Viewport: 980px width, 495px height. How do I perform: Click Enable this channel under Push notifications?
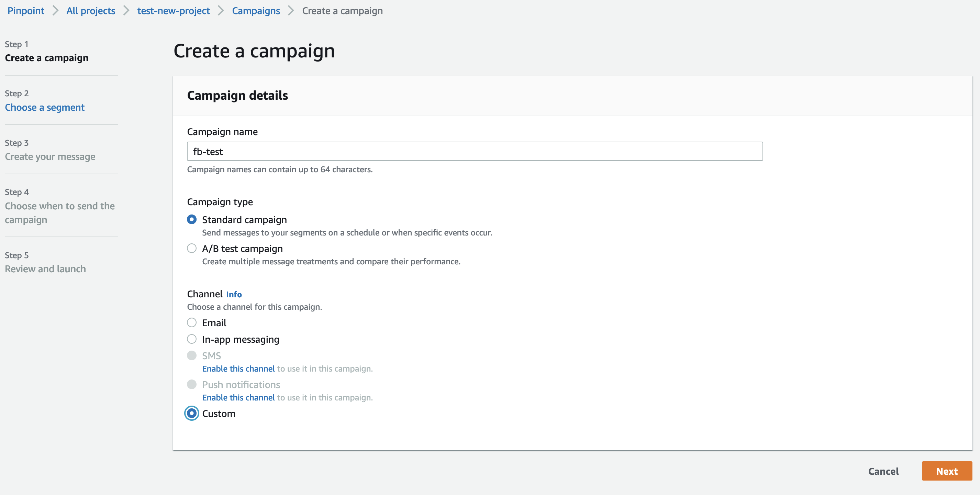pos(238,398)
